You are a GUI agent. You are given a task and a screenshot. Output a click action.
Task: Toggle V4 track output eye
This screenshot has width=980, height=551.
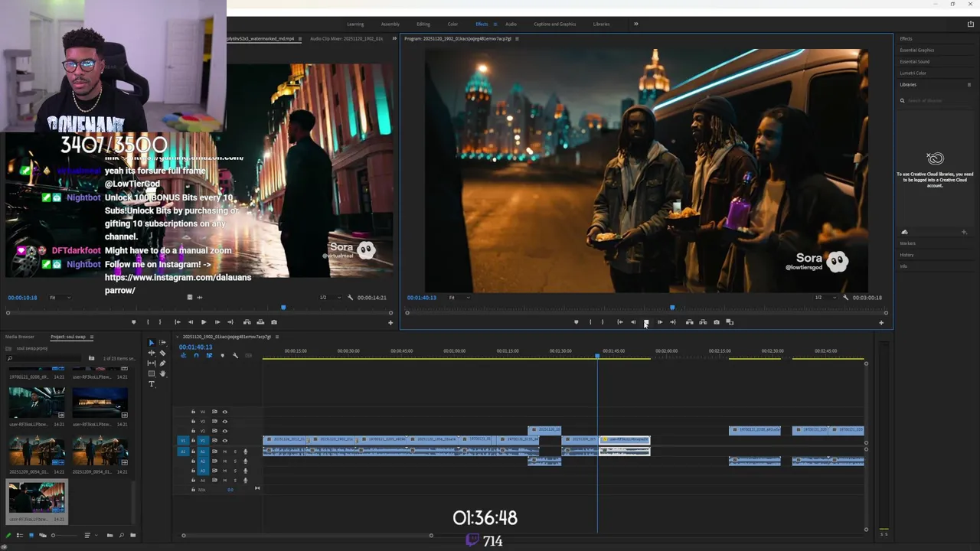[x=225, y=412]
